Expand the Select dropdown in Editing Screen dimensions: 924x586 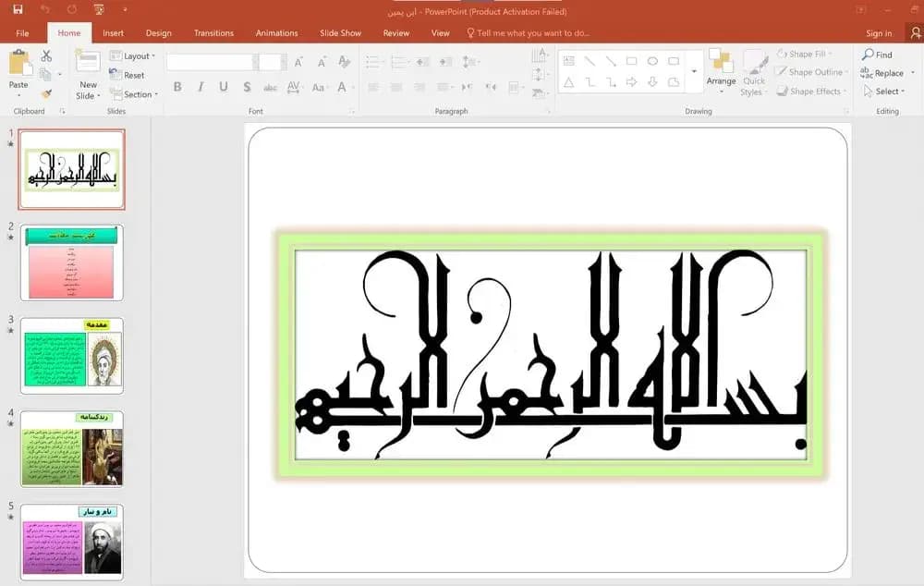click(884, 91)
